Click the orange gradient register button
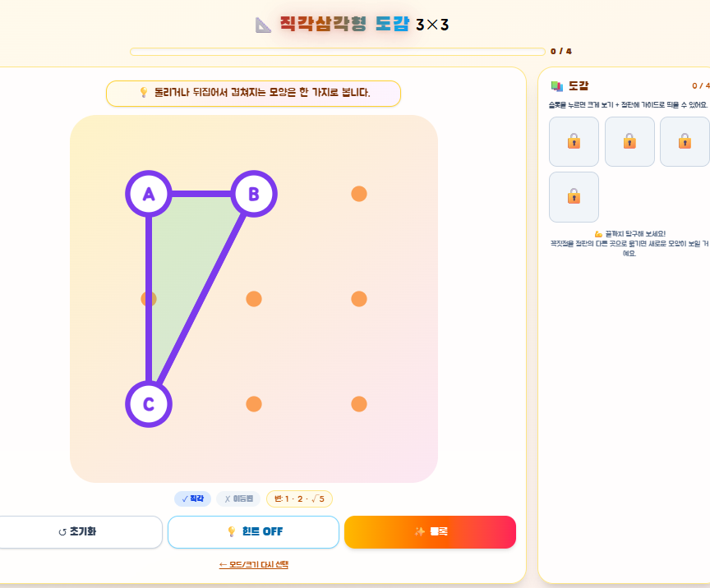 pyautogui.click(x=430, y=532)
